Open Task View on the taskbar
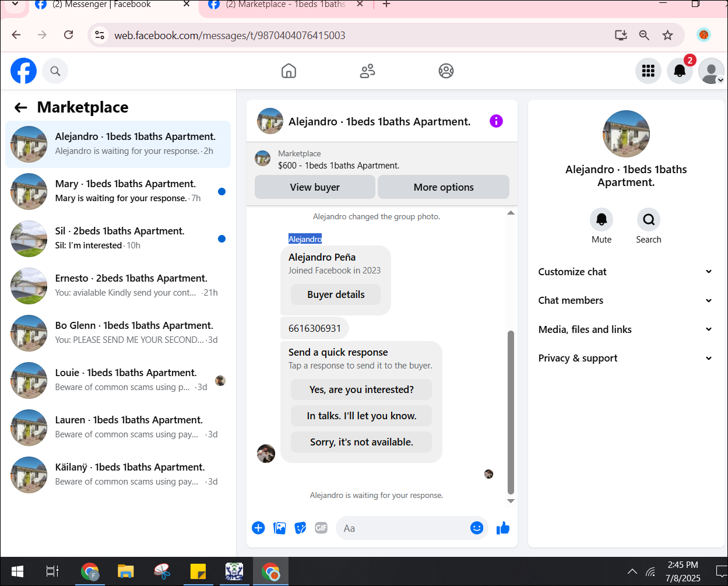 tap(52, 572)
